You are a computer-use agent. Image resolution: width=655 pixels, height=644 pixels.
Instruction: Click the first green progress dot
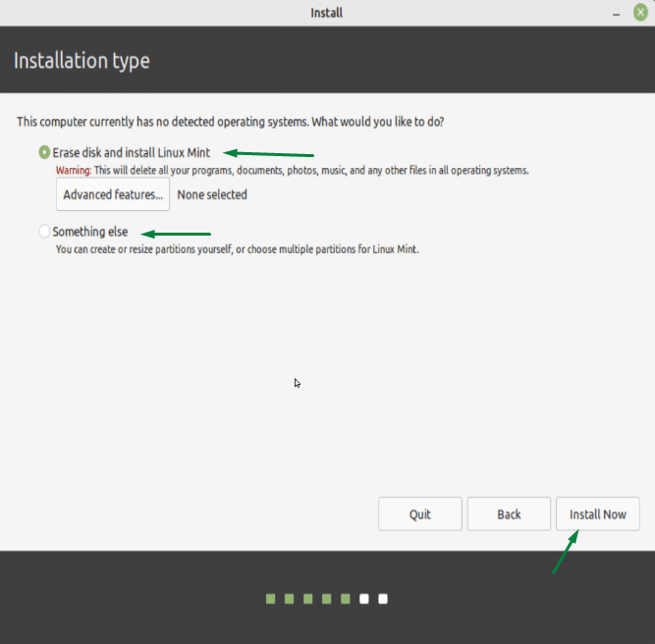[270, 598]
